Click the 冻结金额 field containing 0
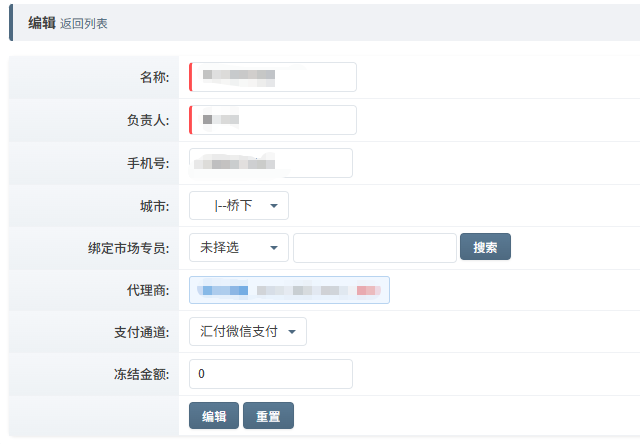 pos(270,374)
